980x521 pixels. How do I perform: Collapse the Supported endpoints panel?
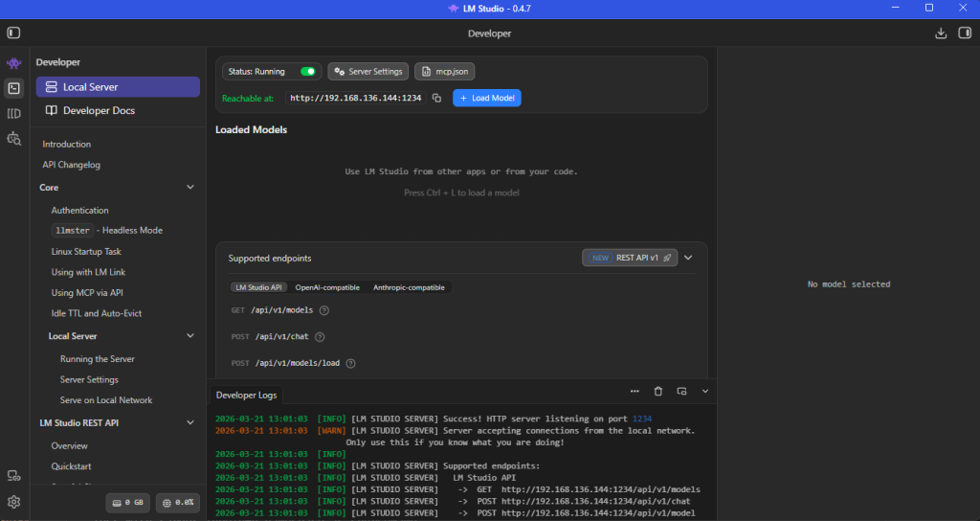[x=688, y=258]
